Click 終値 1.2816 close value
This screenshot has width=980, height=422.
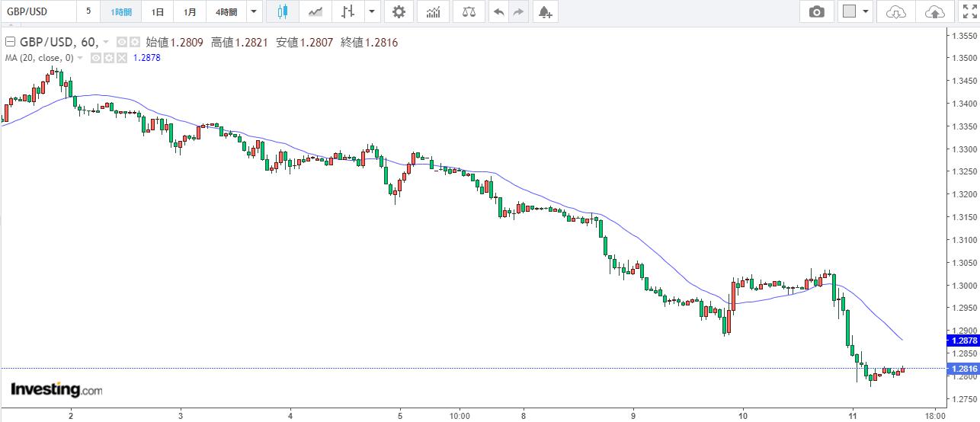(x=369, y=43)
